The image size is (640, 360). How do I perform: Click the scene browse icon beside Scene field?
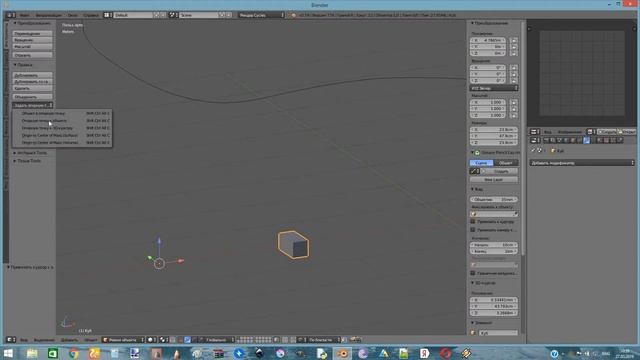click(173, 15)
